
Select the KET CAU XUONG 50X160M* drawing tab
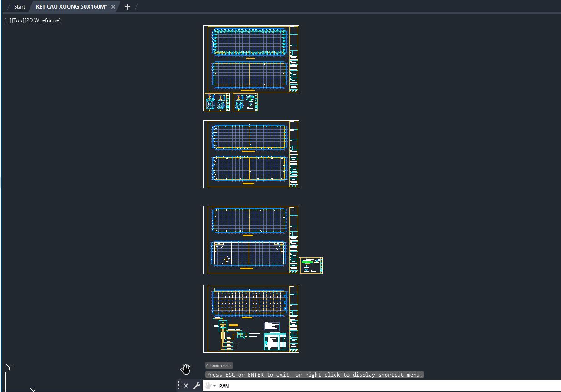[71, 7]
